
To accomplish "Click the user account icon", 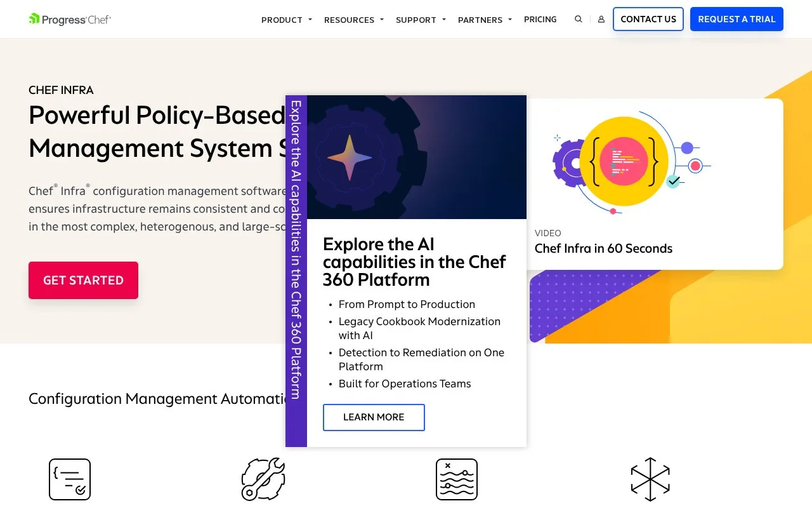I will click(x=601, y=19).
